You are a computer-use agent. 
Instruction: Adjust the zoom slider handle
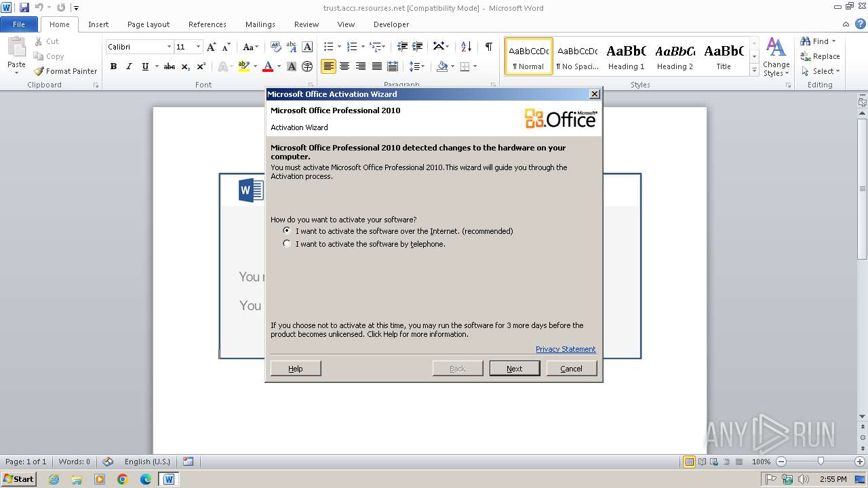[821, 462]
